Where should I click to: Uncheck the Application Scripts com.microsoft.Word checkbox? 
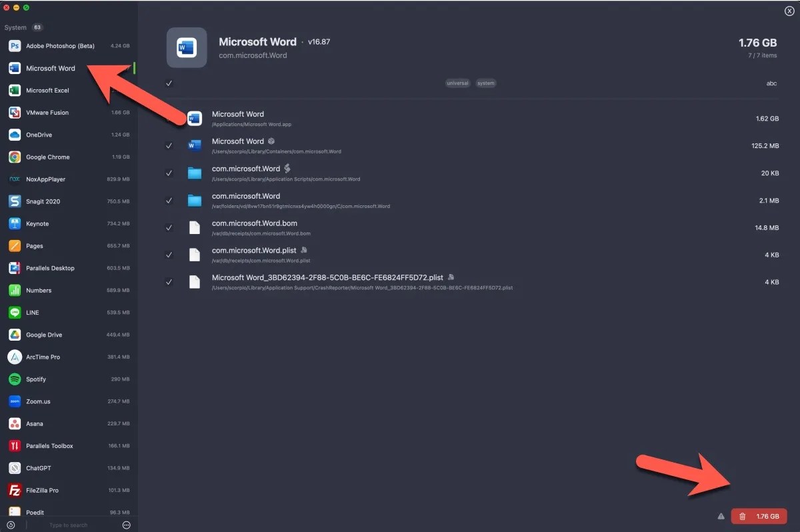coord(169,173)
